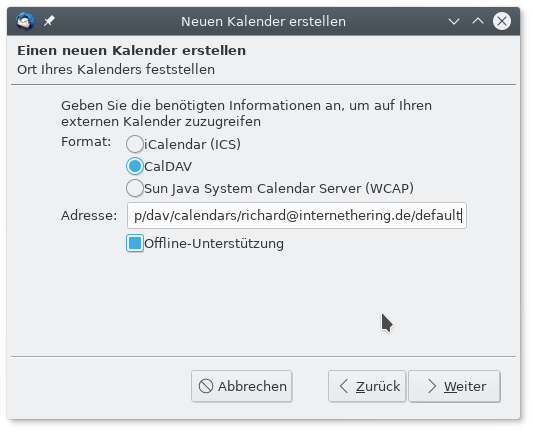This screenshot has width=533, height=432.
Task: Click the iCalendar (ICS) label text
Action: click(x=192, y=144)
